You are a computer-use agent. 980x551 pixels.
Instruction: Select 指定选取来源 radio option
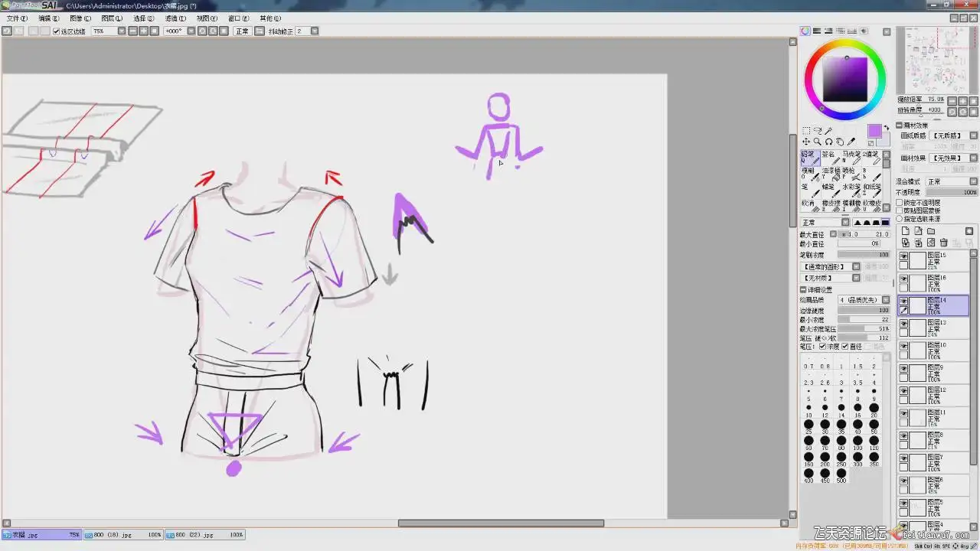(x=900, y=219)
